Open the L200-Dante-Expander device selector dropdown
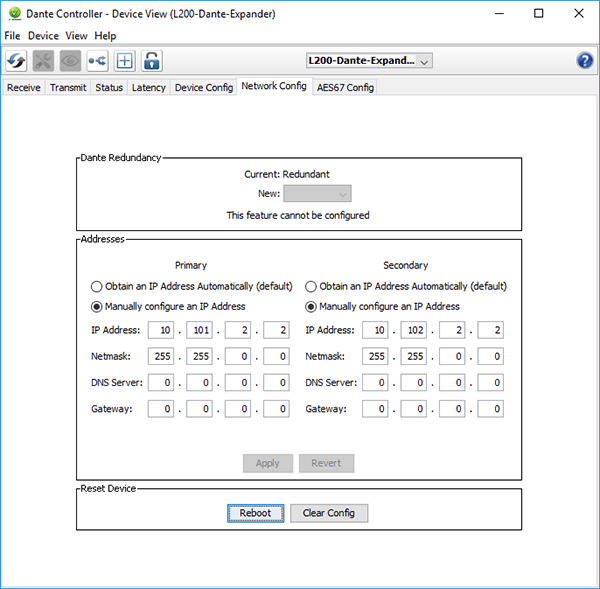 tap(369, 60)
